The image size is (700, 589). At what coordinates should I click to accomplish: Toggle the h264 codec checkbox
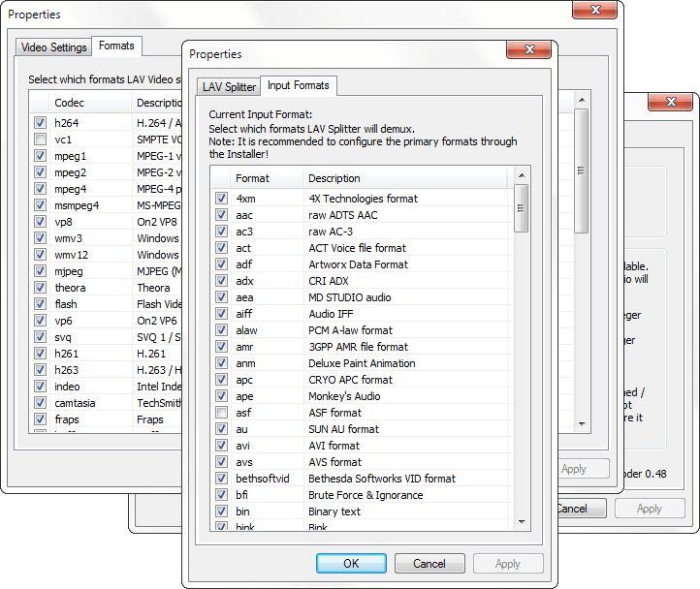pyautogui.click(x=40, y=123)
